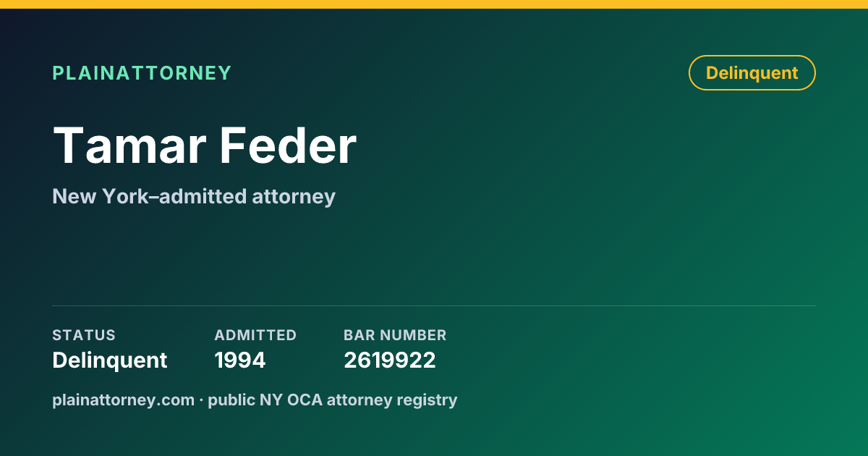Click the yellow top accent bar
868x456 pixels.
point(434,4)
